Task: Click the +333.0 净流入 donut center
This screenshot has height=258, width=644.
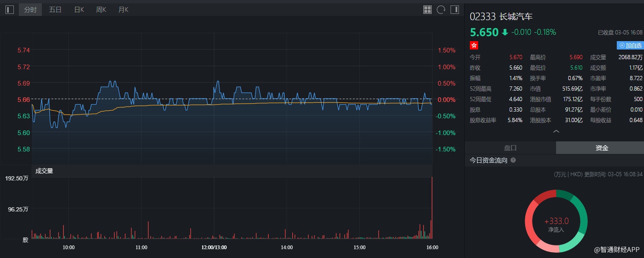Action: [x=556, y=224]
